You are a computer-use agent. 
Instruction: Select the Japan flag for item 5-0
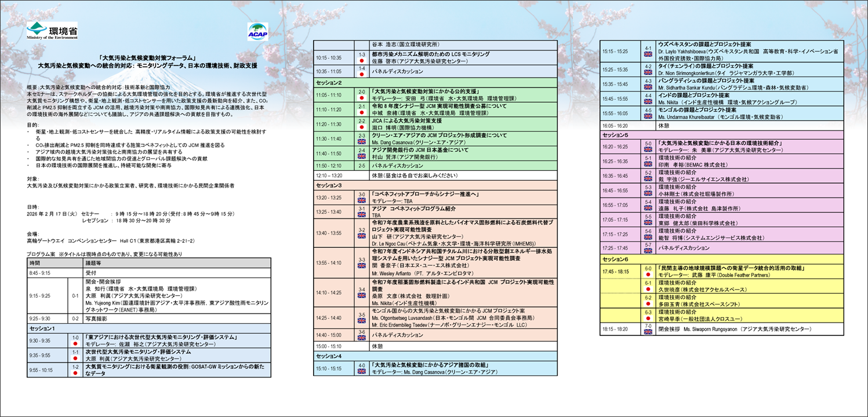coord(648,148)
